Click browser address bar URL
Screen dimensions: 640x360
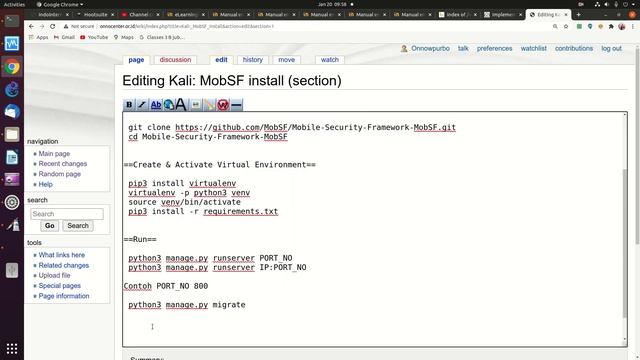(x=187, y=26)
